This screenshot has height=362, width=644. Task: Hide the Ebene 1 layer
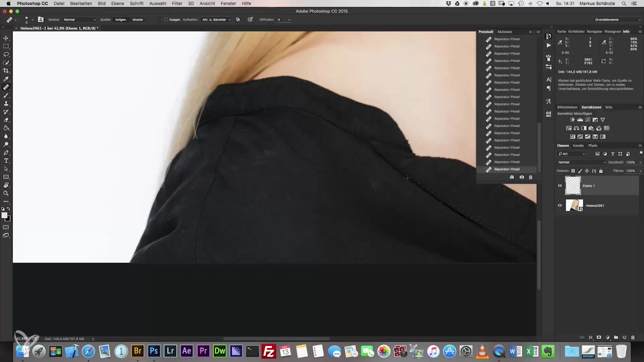[560, 186]
